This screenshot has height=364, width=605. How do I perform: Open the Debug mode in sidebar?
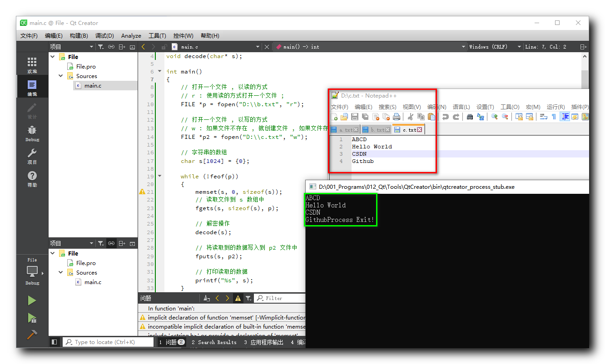pyautogui.click(x=32, y=133)
